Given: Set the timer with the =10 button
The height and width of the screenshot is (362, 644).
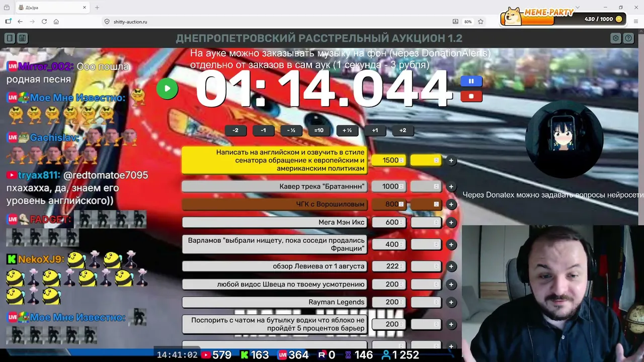Looking at the screenshot, I should click(x=319, y=130).
